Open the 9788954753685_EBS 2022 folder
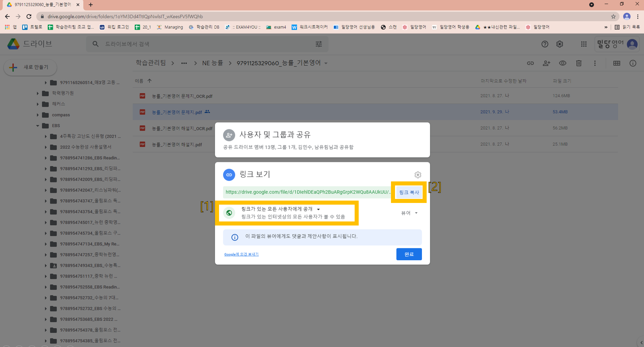 pos(89,319)
